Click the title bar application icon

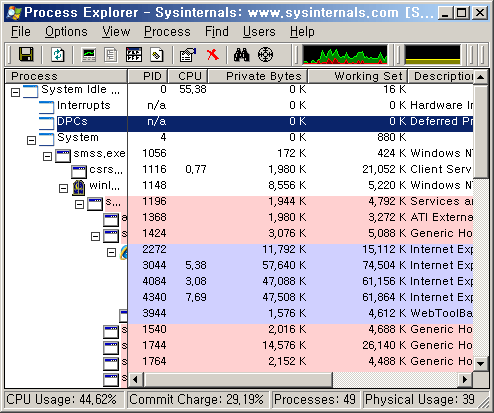pos(14,13)
